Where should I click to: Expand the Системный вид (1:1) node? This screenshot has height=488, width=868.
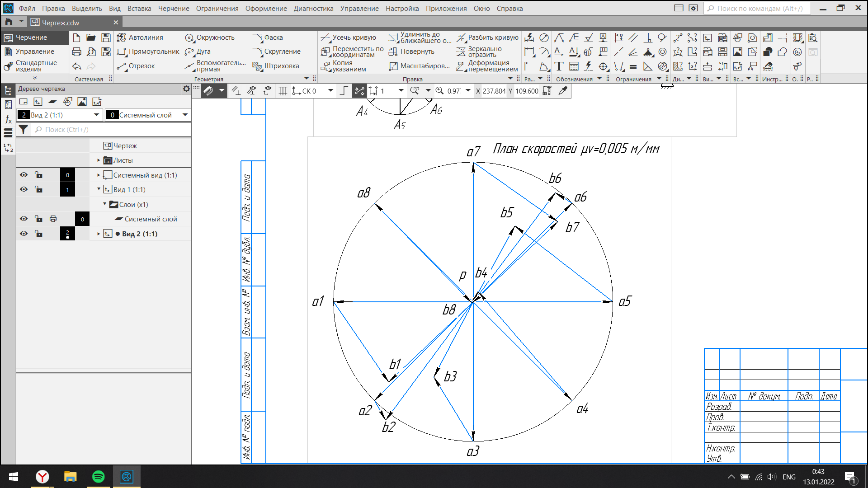coord(99,175)
